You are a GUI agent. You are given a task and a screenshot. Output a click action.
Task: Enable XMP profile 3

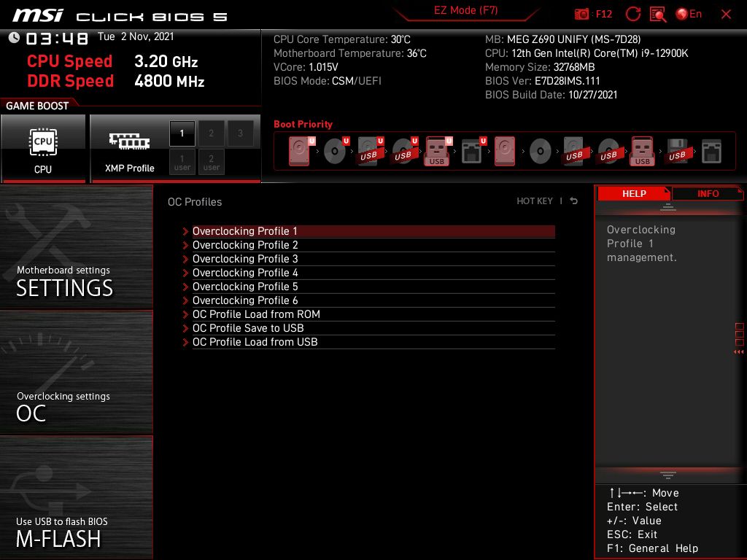[x=240, y=133]
